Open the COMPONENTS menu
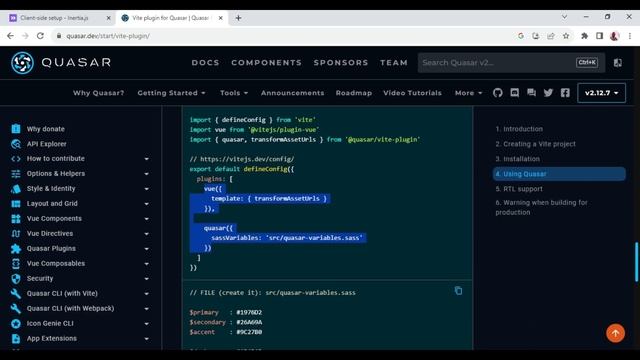Image resolution: width=640 pixels, height=360 pixels. point(267,62)
